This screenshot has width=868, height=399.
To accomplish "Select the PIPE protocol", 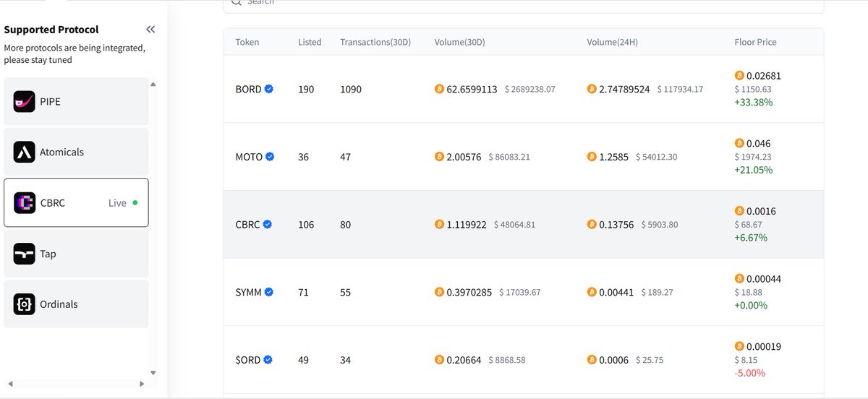I will pos(76,102).
